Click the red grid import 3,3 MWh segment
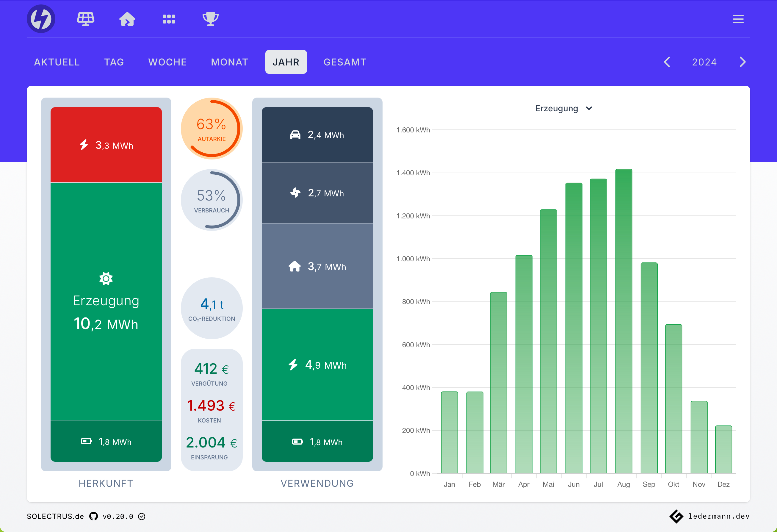The height and width of the screenshot is (532, 777). (x=106, y=145)
